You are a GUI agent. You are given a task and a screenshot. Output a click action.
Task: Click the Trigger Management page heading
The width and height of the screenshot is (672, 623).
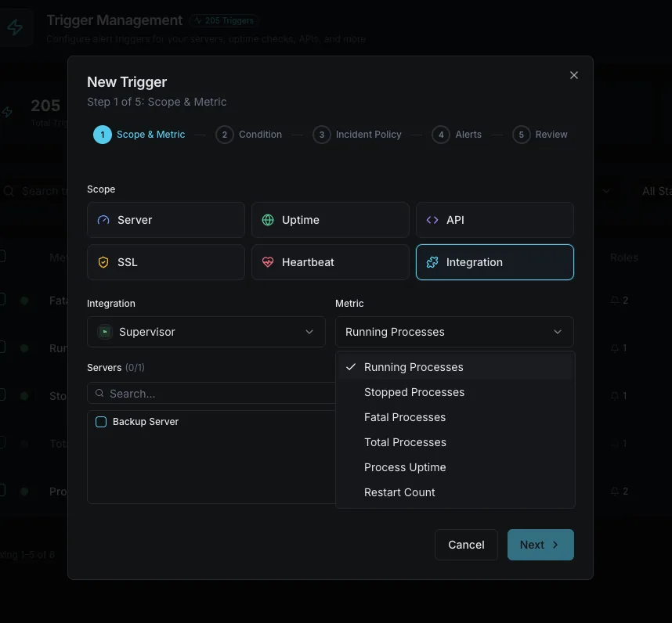click(114, 20)
